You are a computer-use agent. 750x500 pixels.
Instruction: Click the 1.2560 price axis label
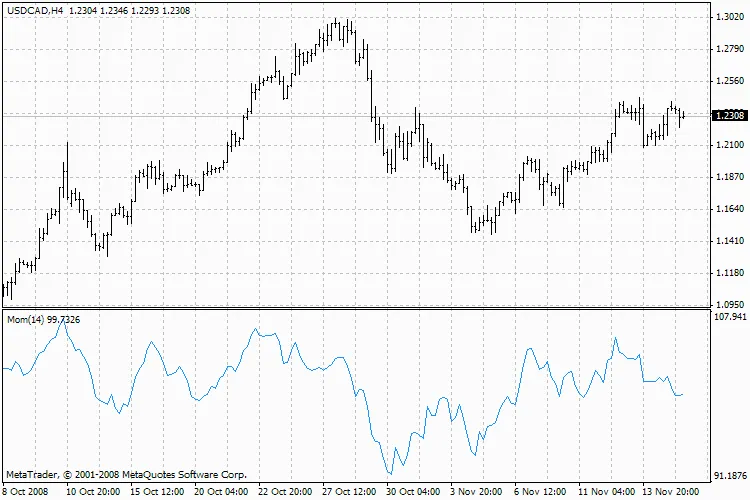[728, 81]
